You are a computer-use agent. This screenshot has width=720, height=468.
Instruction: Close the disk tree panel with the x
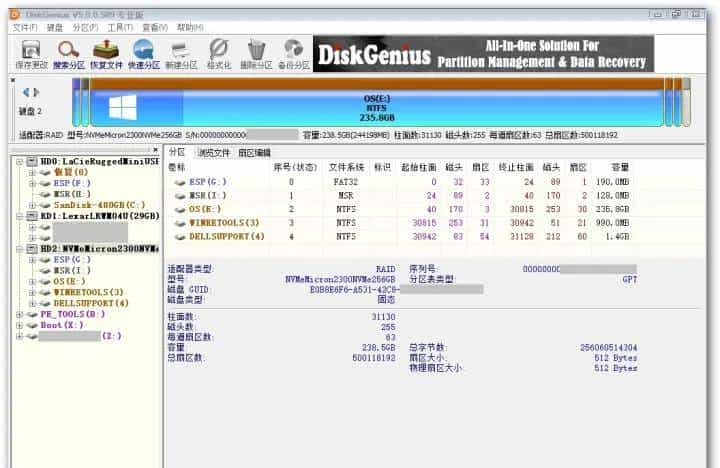point(155,150)
